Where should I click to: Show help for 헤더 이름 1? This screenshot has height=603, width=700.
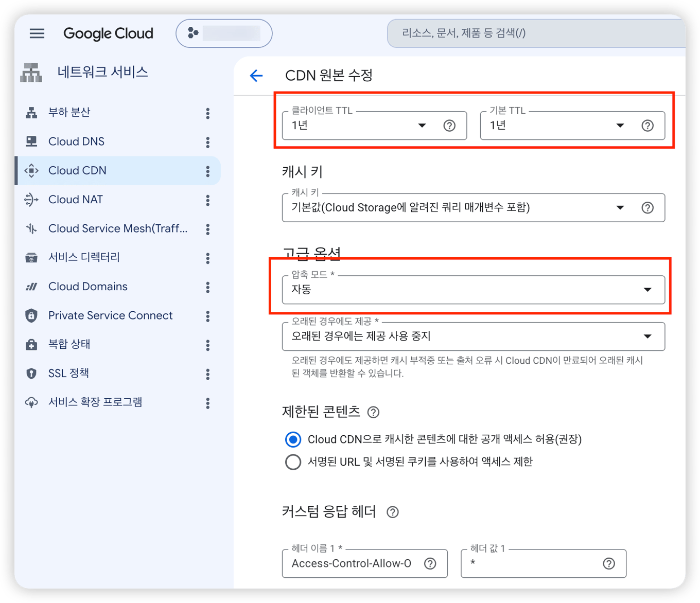coord(430,563)
